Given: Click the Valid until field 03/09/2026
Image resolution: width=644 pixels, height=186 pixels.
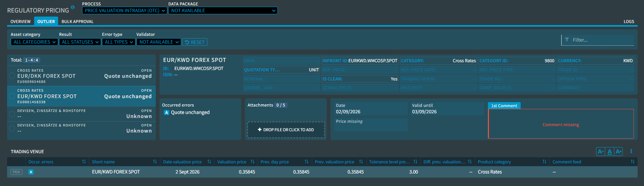Looking at the screenshot, I should pyautogui.click(x=447, y=109).
